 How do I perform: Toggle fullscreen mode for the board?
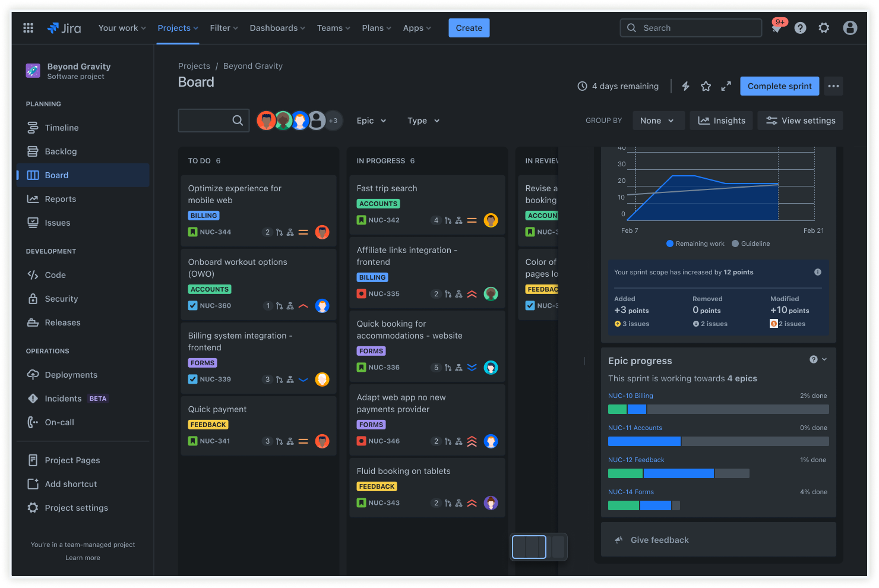(x=726, y=86)
